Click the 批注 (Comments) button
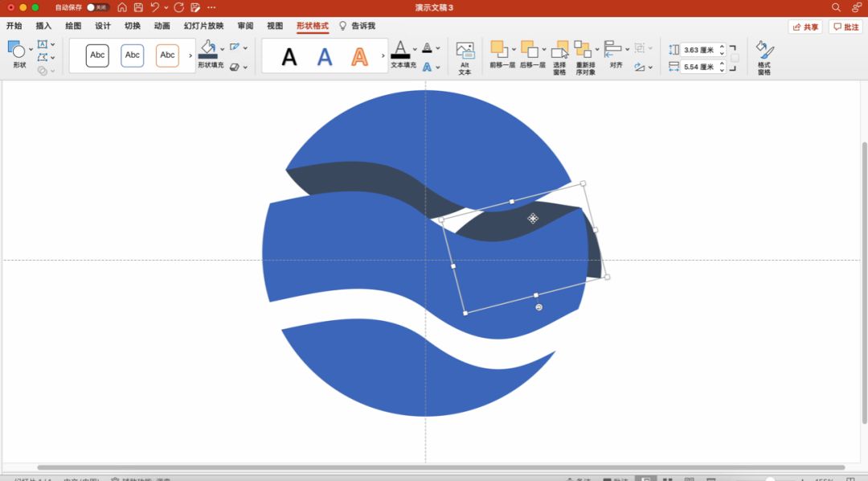The image size is (868, 481). [845, 27]
